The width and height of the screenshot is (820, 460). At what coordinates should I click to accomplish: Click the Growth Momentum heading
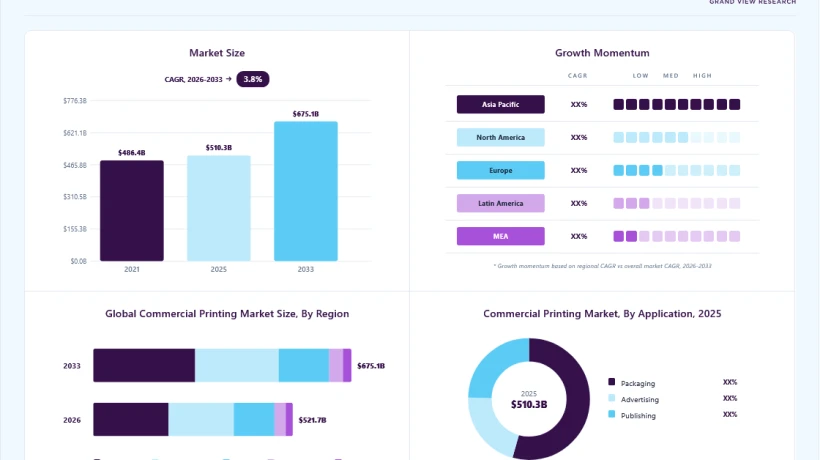point(602,53)
